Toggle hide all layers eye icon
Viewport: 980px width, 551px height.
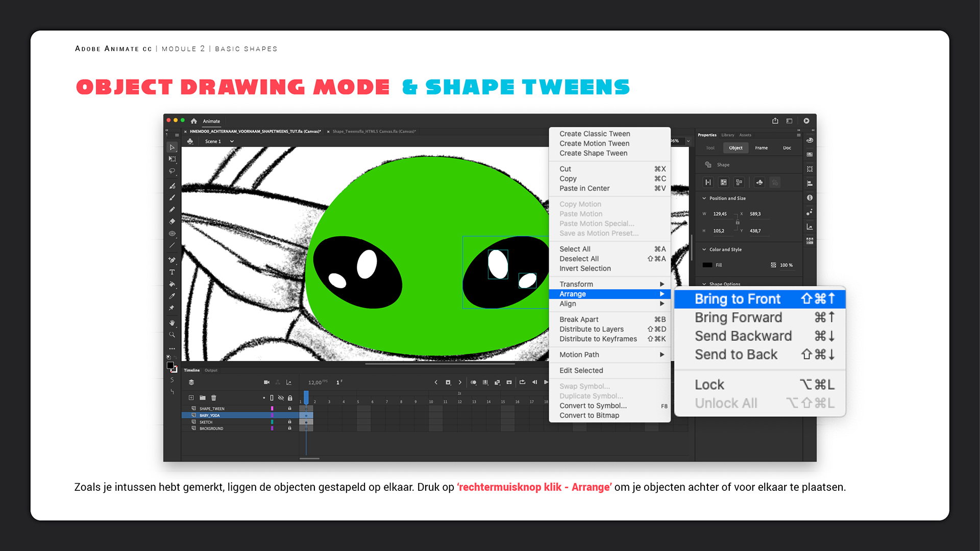281,397
